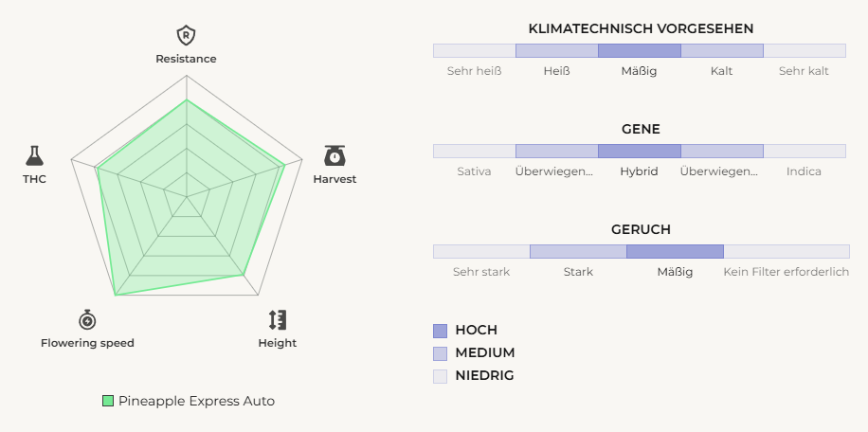
Task: Click the Indica gene label
Action: (804, 171)
